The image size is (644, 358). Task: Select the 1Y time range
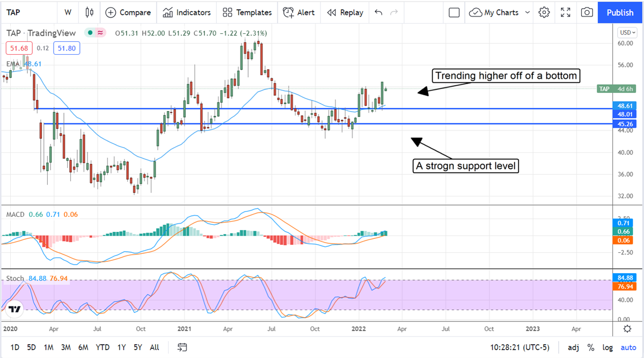pos(122,347)
